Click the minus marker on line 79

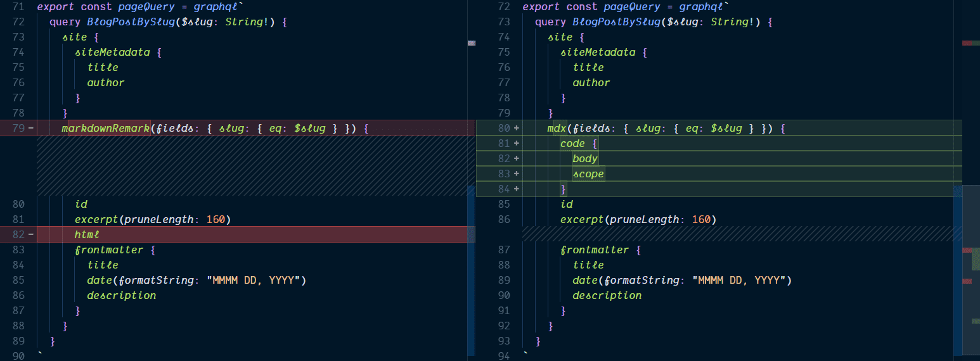(30, 129)
